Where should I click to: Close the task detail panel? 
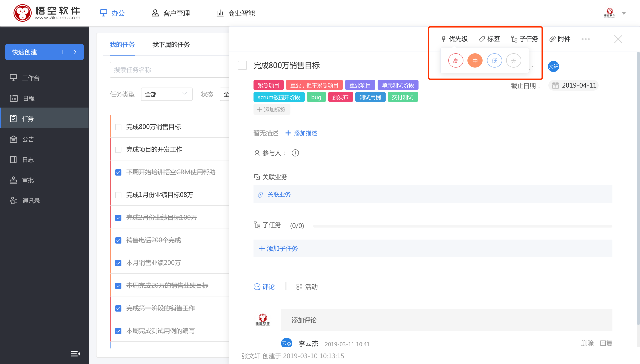coord(618,39)
